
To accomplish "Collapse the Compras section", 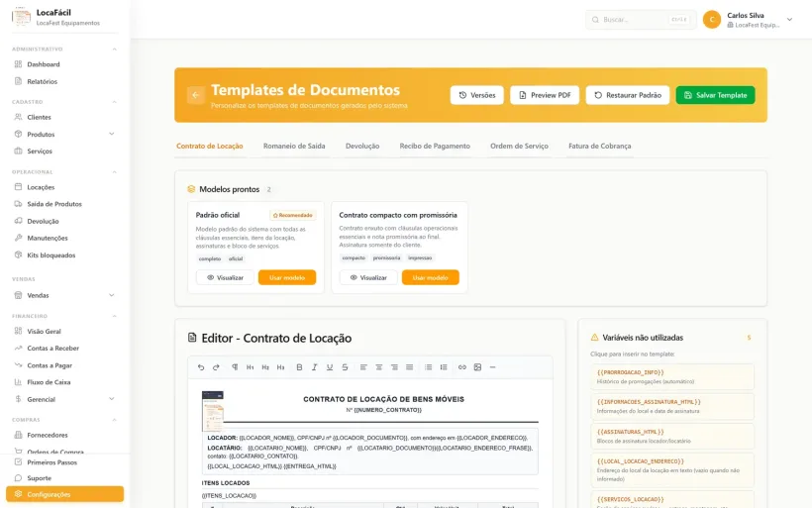I will click(x=115, y=420).
